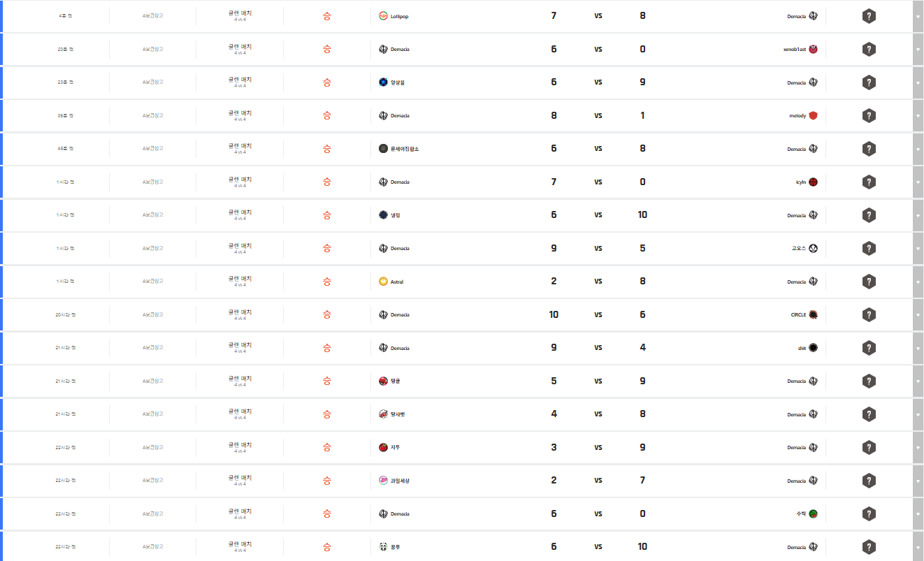924x561 pixels.
Task: Expand the 쿵푸 match row arrow
Action: (x=918, y=547)
